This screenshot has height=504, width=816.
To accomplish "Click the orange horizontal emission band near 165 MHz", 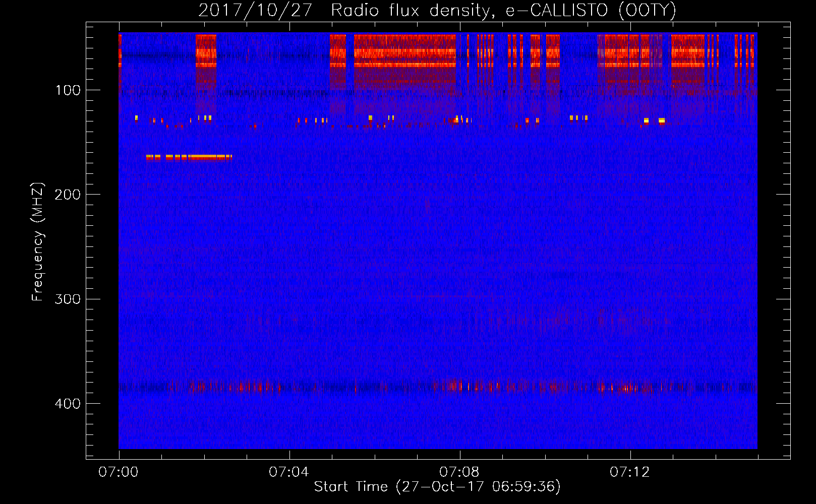I will click(189, 157).
